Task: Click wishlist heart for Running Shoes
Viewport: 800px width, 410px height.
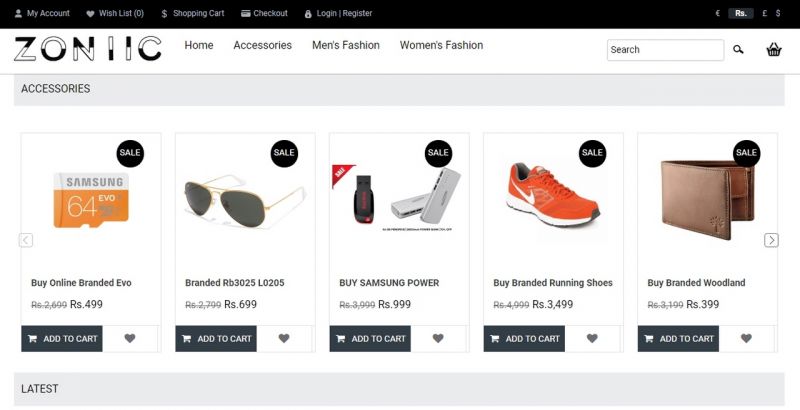Action: 592,338
